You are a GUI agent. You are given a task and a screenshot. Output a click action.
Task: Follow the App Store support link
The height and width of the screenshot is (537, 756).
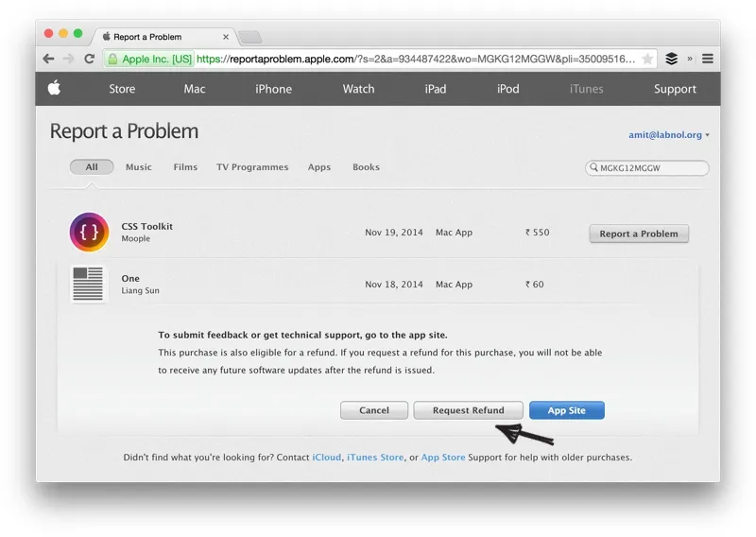443,457
